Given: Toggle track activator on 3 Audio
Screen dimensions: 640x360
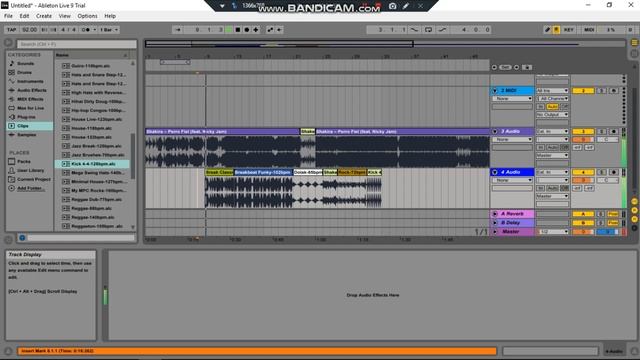Looking at the screenshot, I should coord(583,131).
